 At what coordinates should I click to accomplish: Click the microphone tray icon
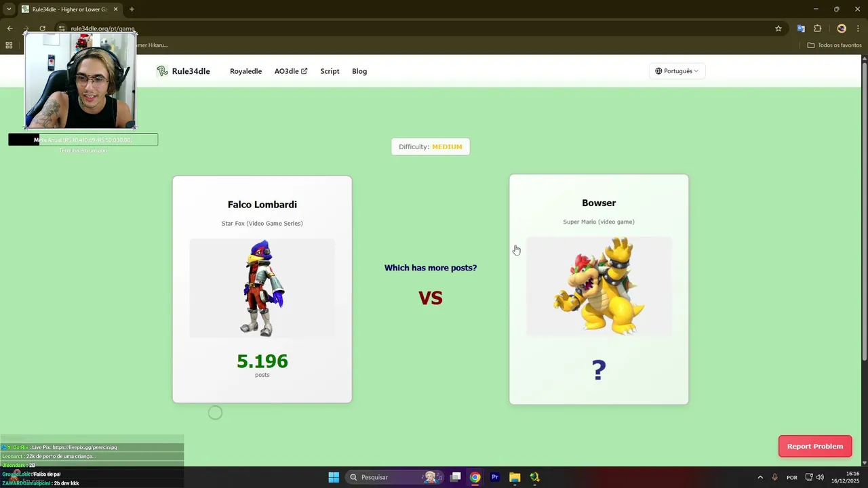point(774,477)
